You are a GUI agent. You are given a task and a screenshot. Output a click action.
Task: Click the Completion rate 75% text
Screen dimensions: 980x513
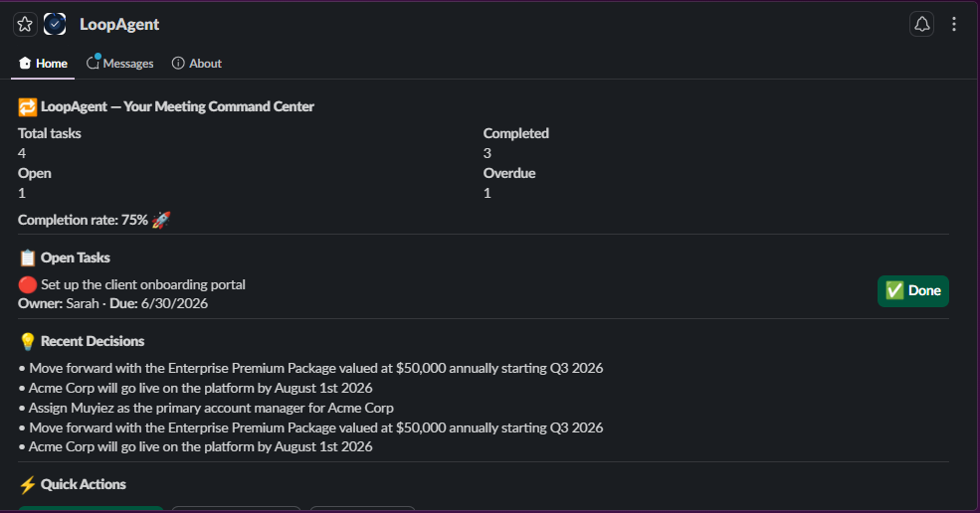coord(83,220)
